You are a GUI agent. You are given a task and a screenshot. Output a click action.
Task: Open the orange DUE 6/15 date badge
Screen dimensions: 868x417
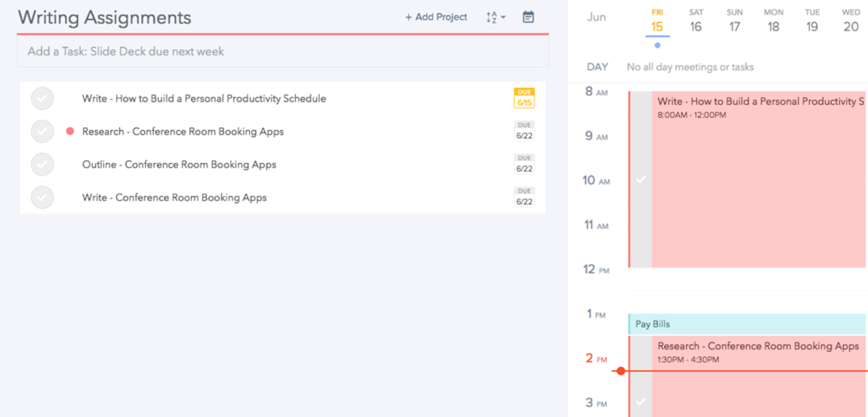[x=525, y=99]
